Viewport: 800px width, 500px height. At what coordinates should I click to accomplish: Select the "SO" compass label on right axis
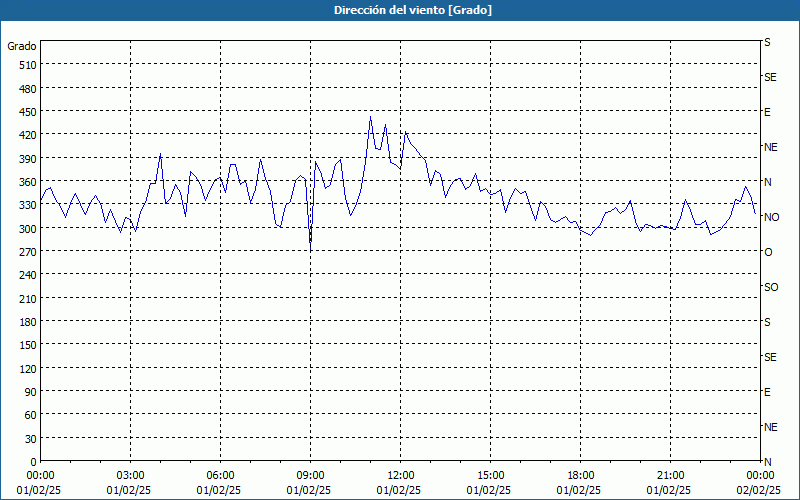pos(771,287)
